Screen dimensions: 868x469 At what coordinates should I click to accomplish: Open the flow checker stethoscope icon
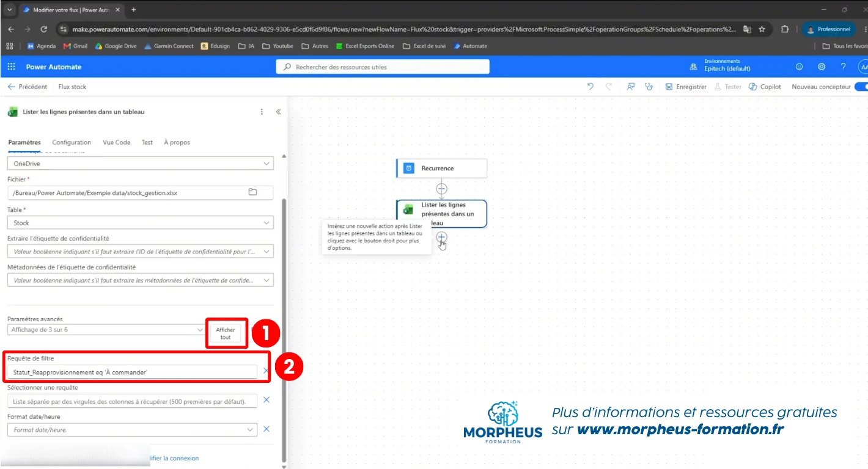click(x=649, y=87)
